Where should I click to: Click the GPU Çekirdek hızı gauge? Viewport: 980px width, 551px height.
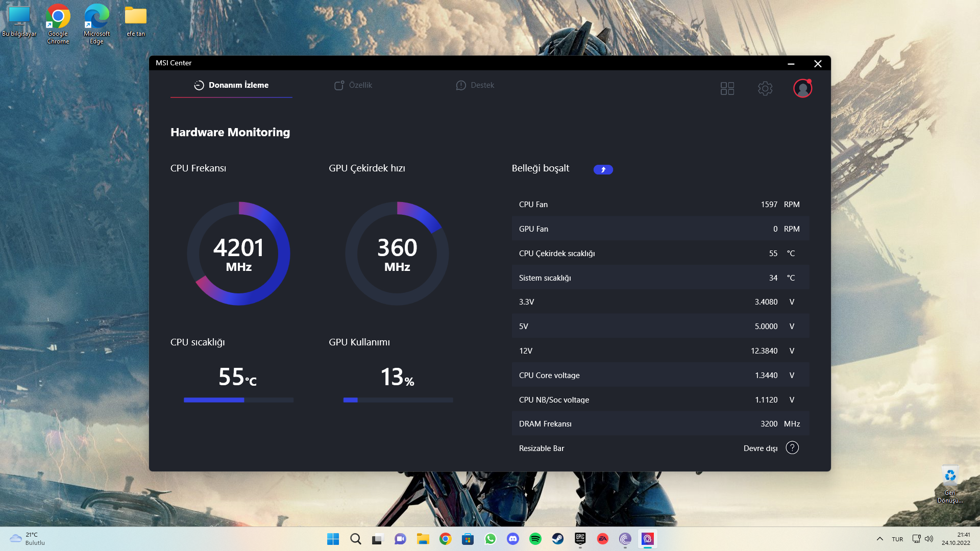tap(397, 254)
